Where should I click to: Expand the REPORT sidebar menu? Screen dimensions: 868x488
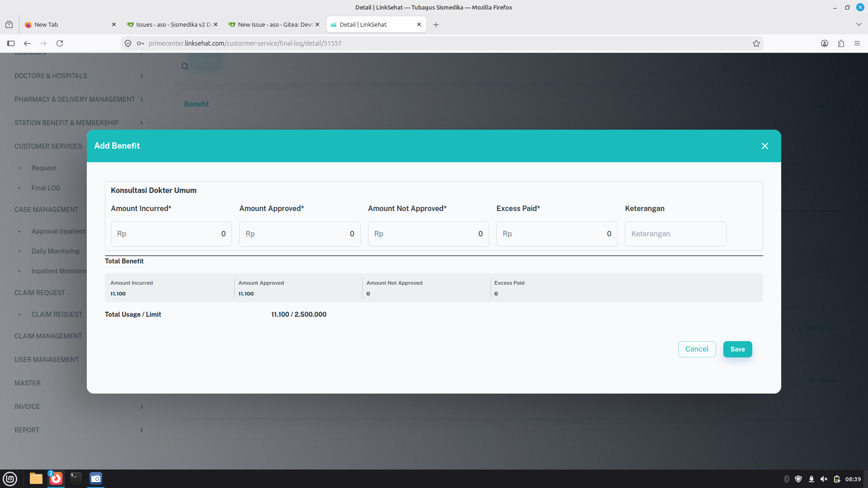click(x=79, y=430)
